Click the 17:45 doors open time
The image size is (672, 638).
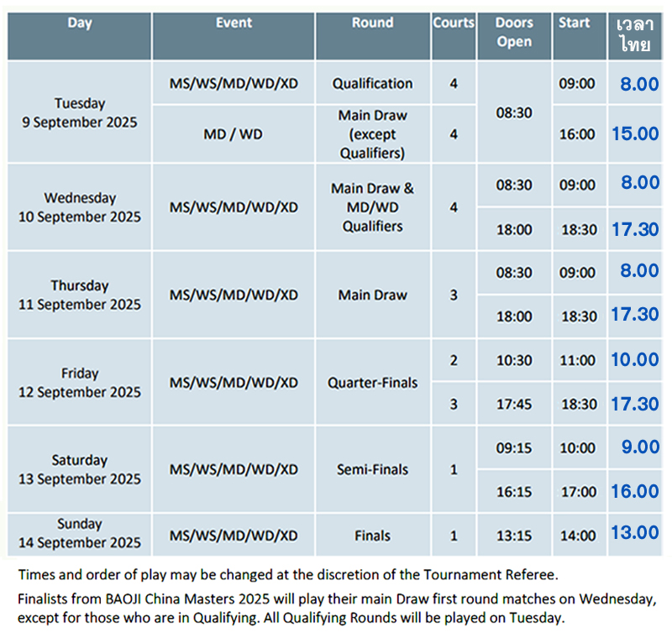tap(514, 404)
